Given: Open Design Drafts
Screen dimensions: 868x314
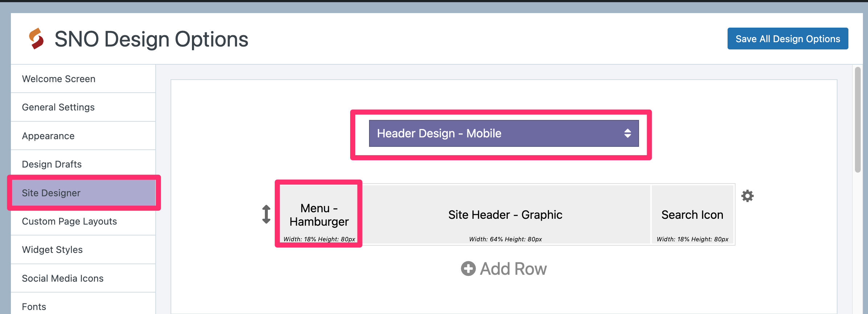Looking at the screenshot, I should [83, 164].
